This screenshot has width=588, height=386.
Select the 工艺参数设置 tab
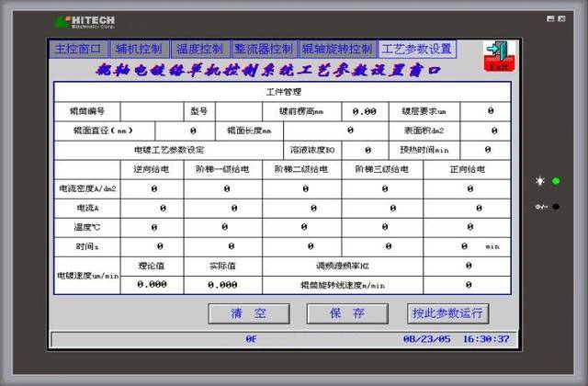(x=417, y=49)
